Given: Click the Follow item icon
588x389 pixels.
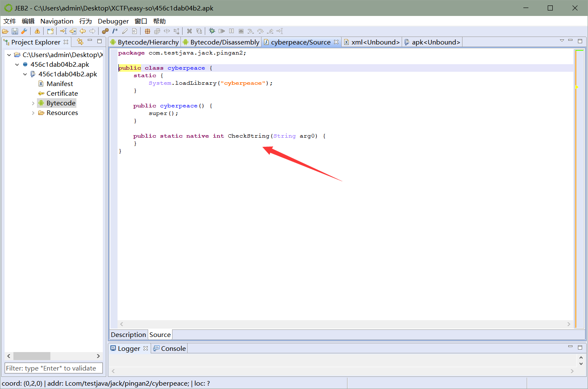Looking at the screenshot, I should pyautogui.click(x=73, y=31).
